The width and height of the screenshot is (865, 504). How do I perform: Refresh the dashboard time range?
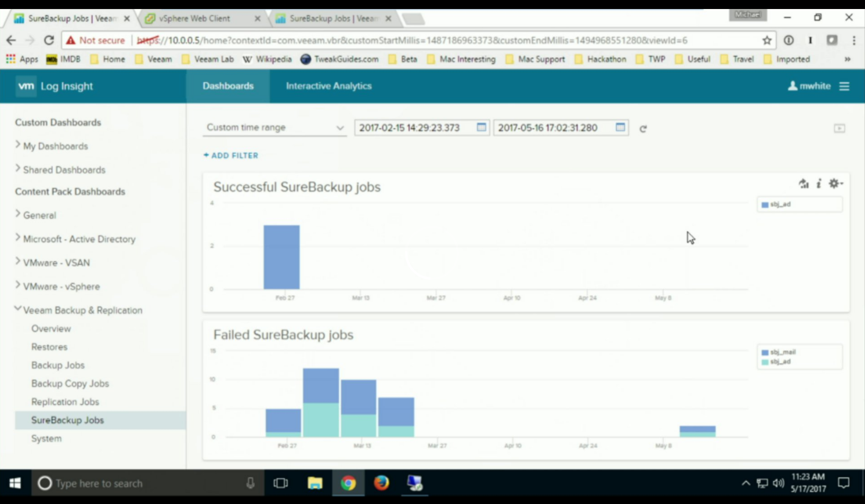[643, 128]
